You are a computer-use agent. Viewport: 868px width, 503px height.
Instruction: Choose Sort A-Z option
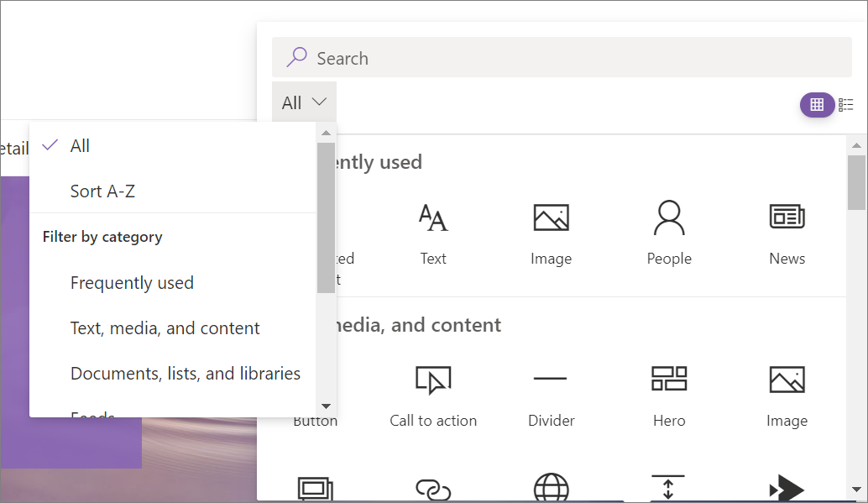pos(102,191)
